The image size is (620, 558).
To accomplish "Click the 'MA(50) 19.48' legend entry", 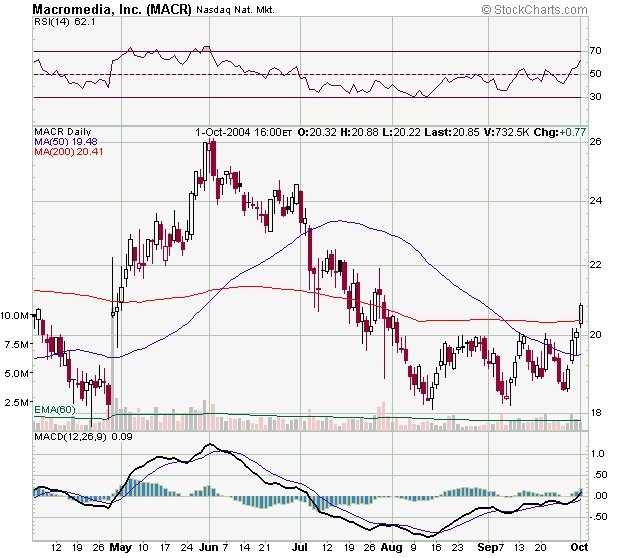I will pos(66,142).
